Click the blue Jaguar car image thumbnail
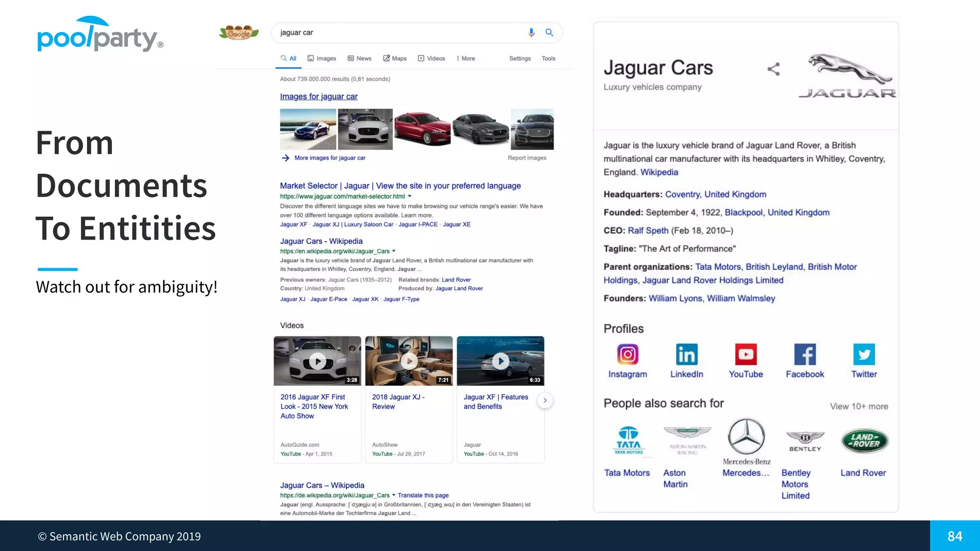 tap(308, 129)
